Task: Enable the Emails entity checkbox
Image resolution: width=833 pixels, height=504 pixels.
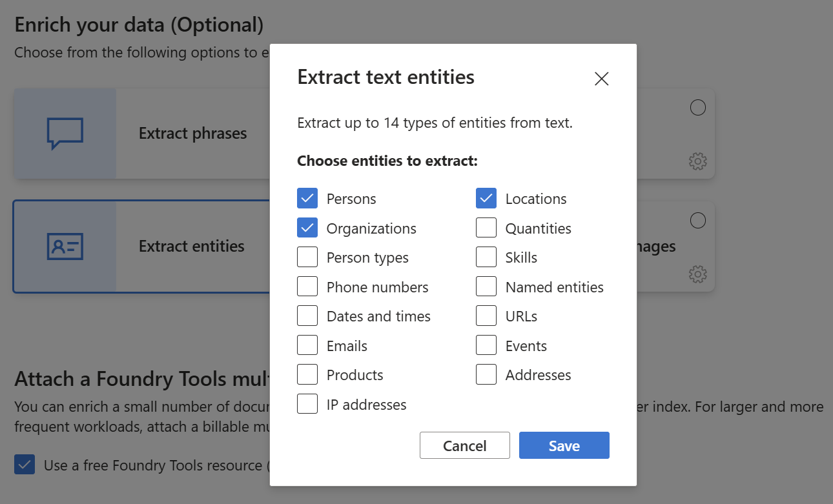Action: 307,346
